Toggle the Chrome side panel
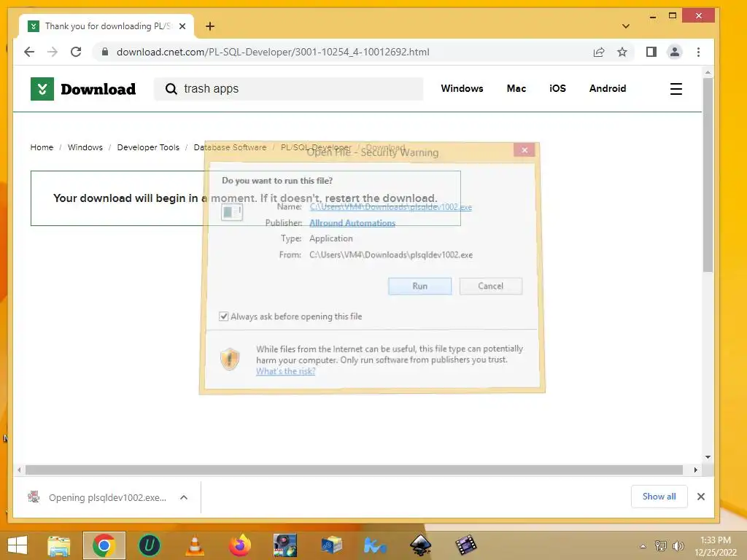Screen dimensions: 747x560 tap(651, 52)
